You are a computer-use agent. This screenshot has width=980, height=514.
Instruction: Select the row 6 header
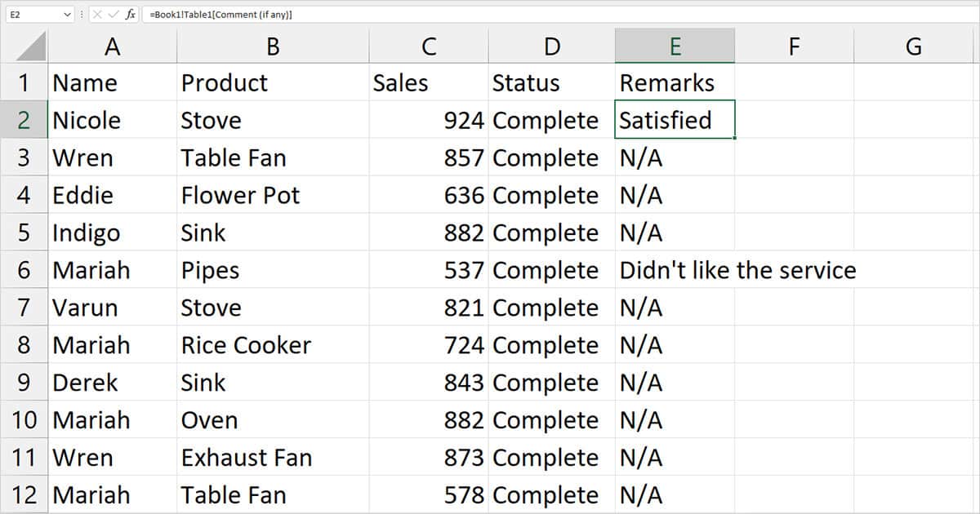[x=24, y=270]
